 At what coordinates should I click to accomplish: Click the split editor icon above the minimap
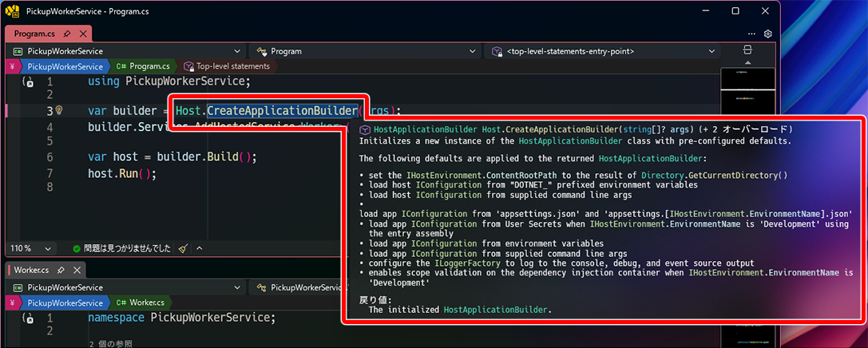(747, 49)
